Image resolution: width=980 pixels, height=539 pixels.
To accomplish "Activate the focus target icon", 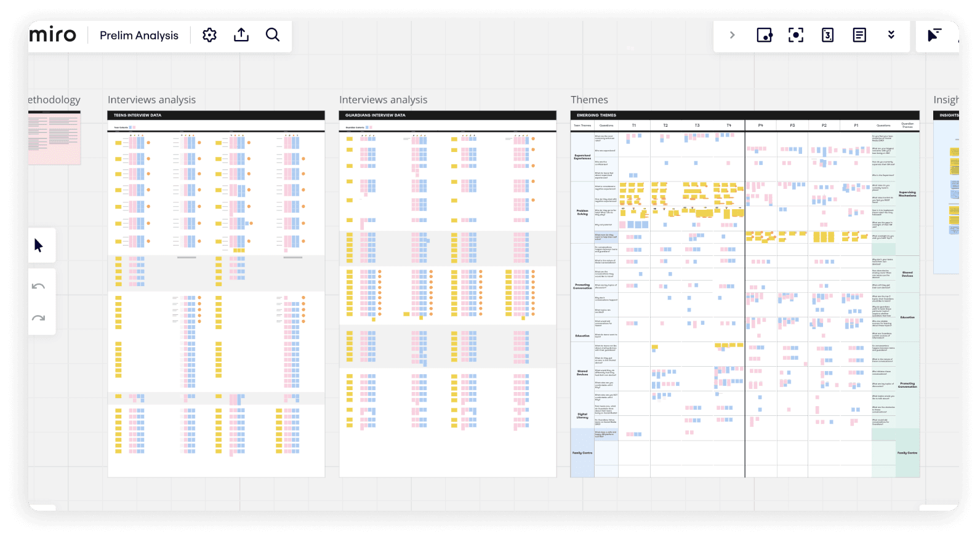I will point(796,35).
